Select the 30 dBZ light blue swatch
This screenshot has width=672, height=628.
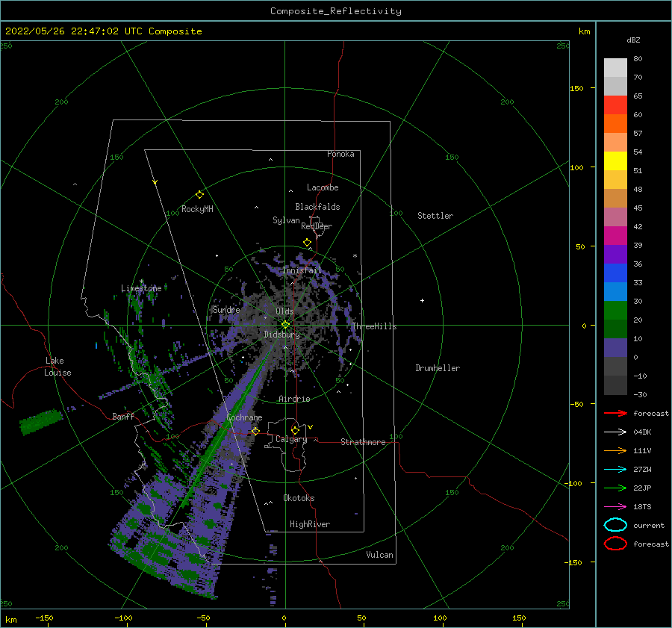pyautogui.click(x=615, y=291)
